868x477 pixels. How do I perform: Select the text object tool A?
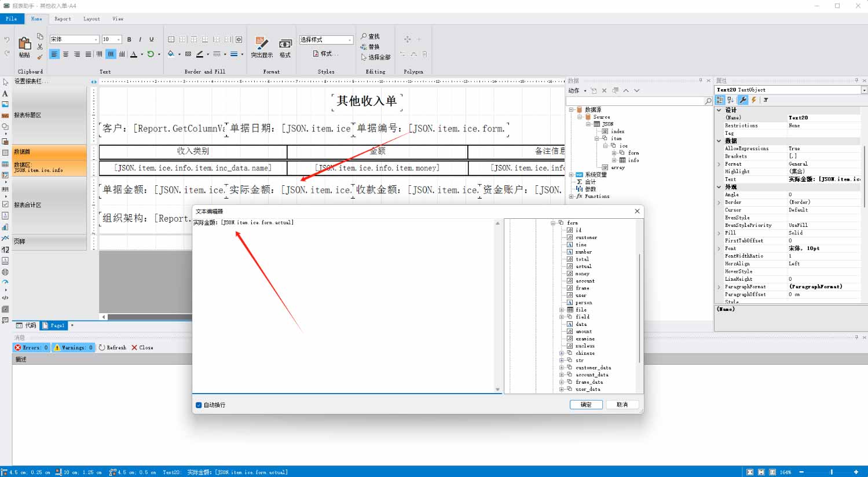tap(5, 93)
